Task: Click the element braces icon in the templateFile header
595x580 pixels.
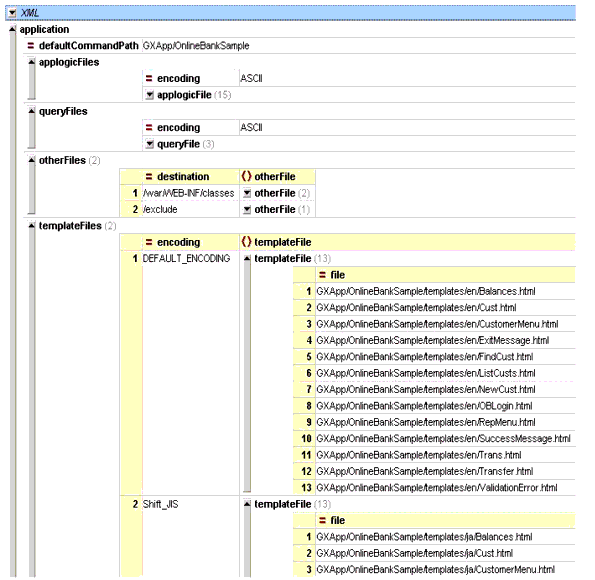Action: (x=247, y=242)
